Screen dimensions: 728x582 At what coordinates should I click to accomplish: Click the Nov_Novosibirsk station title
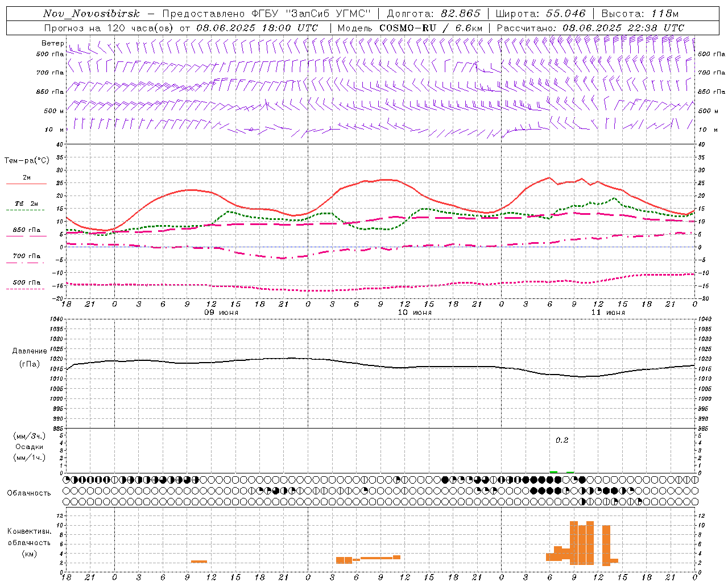click(92, 14)
